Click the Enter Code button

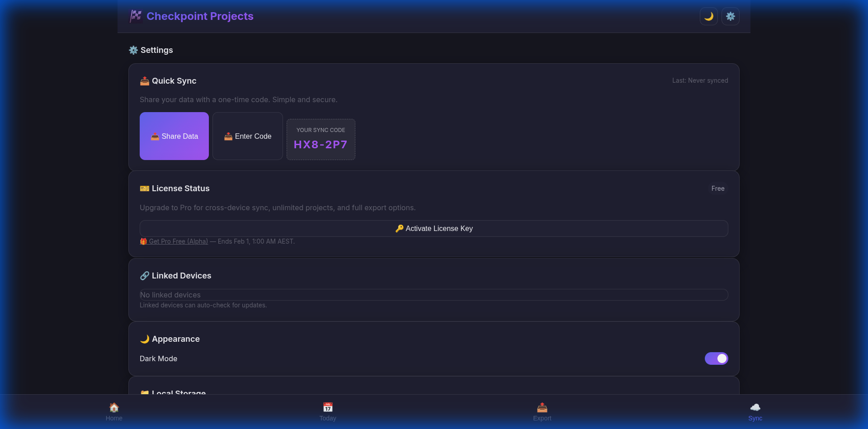(x=248, y=136)
